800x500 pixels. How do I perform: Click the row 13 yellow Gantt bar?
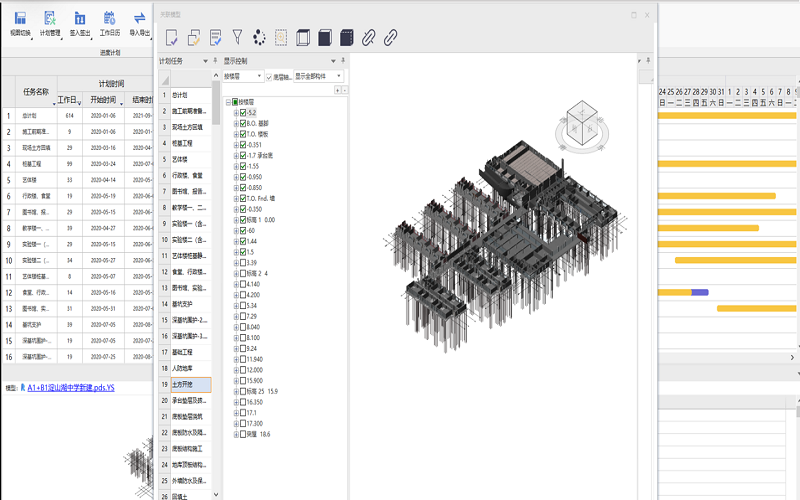click(x=757, y=308)
